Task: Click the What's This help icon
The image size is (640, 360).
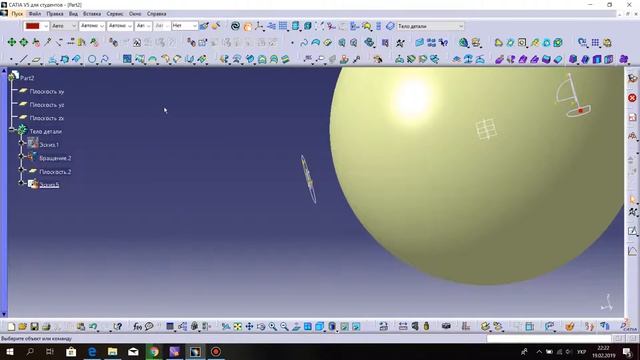Action: pyautogui.click(x=118, y=327)
